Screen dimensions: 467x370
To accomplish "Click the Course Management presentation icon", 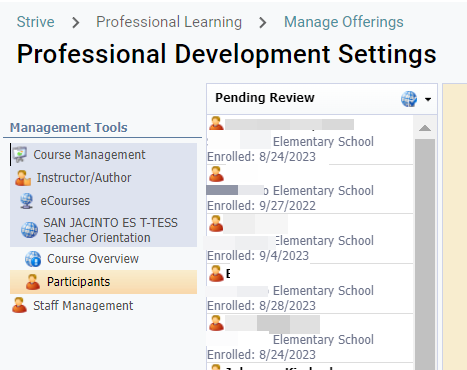I will pos(20,155).
